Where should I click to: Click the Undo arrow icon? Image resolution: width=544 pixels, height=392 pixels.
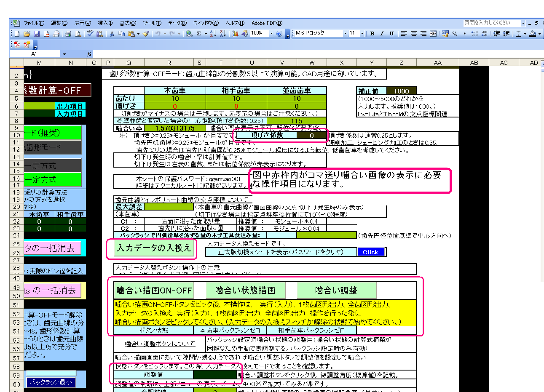pyautogui.click(x=157, y=34)
